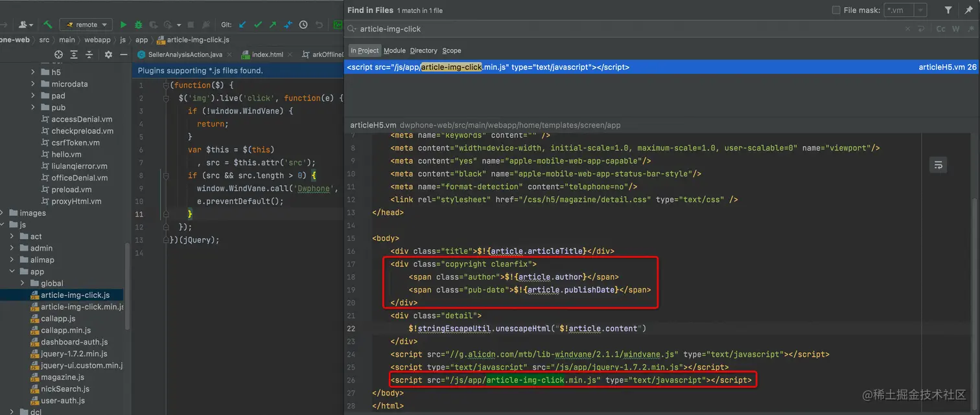
Task: Open project panel settings gear
Action: 108,54
